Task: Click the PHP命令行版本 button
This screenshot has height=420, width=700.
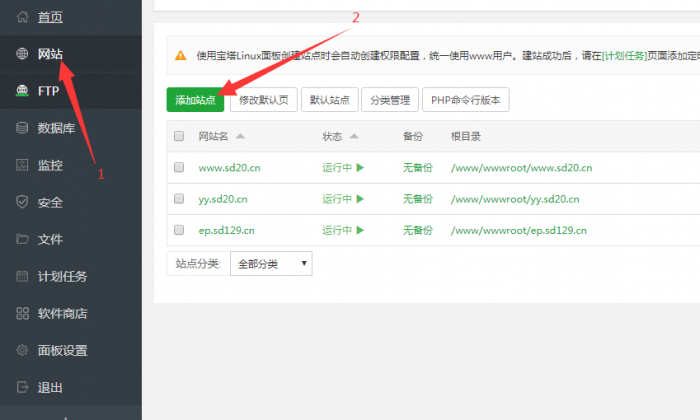Action: pyautogui.click(x=467, y=100)
